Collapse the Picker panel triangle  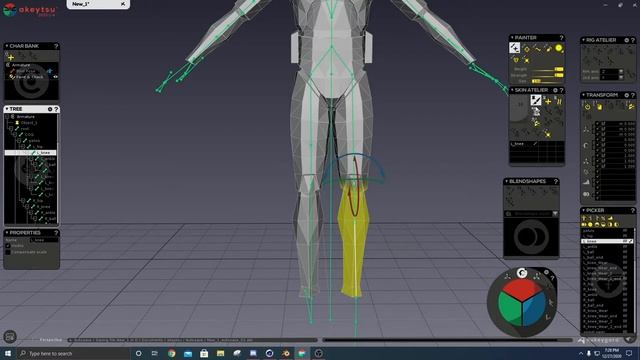pos(583,211)
